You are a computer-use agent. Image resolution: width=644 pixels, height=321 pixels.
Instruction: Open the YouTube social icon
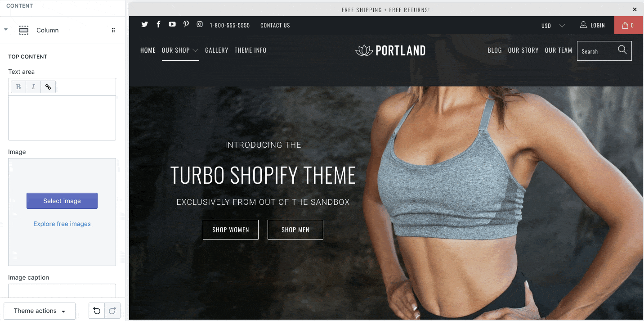172,24
